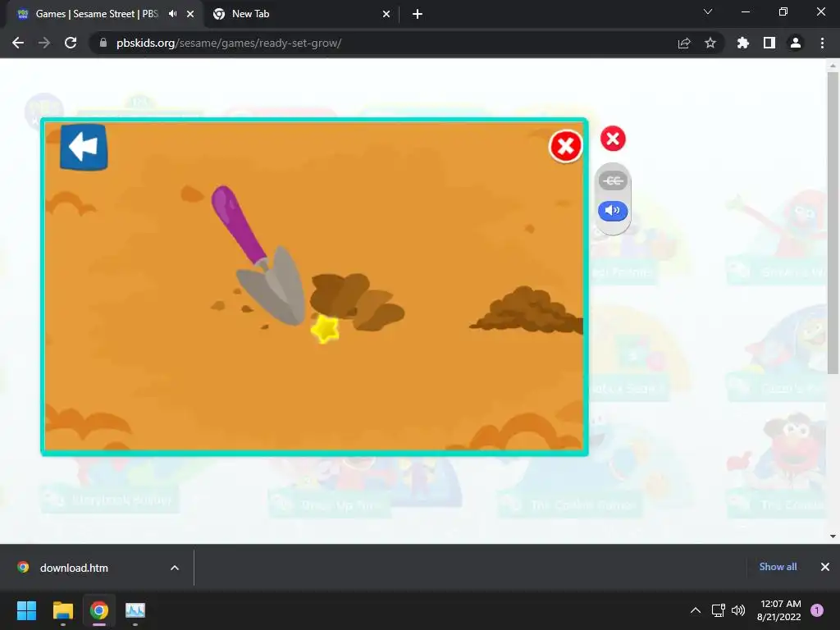Open the volume tray icon
This screenshot has height=630, width=840.
(738, 610)
